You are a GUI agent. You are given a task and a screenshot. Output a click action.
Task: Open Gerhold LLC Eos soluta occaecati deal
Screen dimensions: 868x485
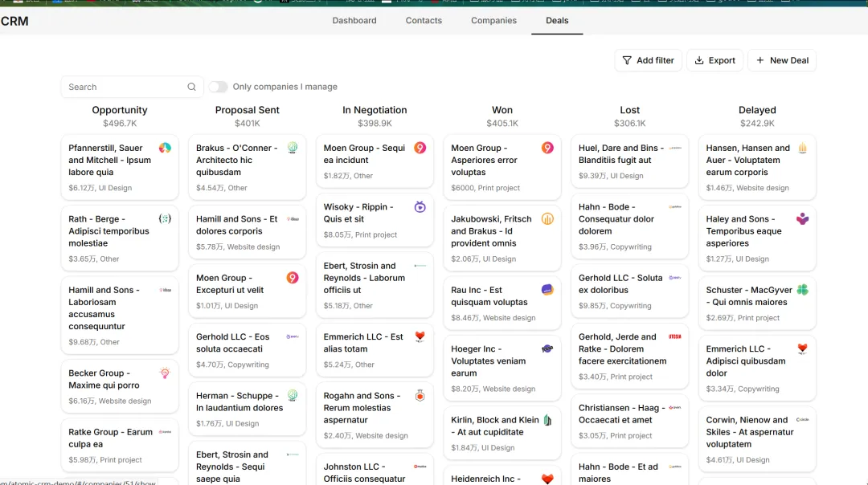[x=247, y=350]
